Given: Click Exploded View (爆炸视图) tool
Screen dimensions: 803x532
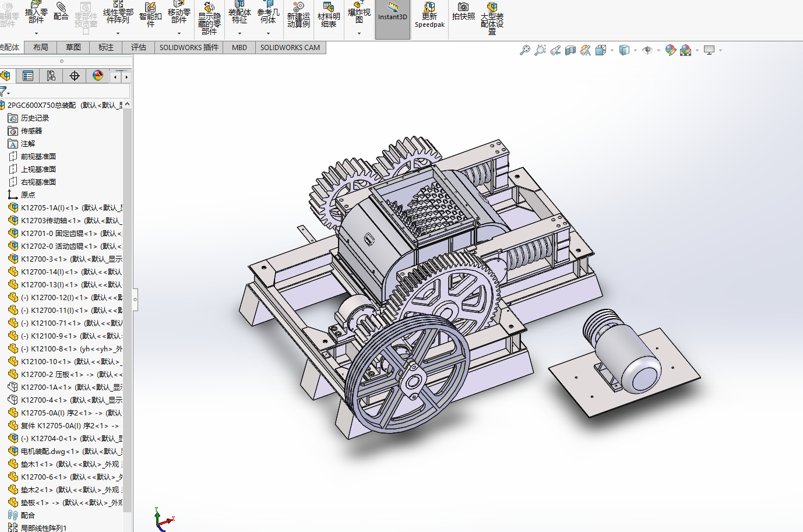Looking at the screenshot, I should [359, 12].
